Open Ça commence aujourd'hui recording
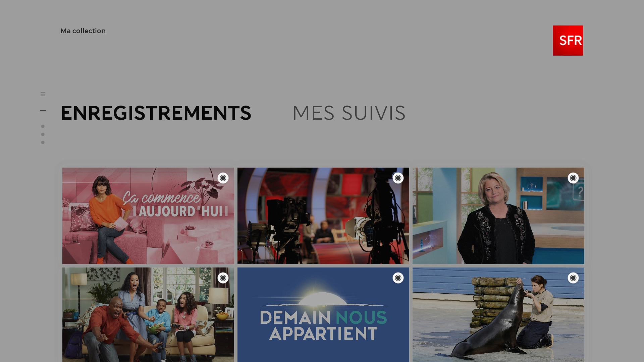Image resolution: width=644 pixels, height=362 pixels. point(148,216)
